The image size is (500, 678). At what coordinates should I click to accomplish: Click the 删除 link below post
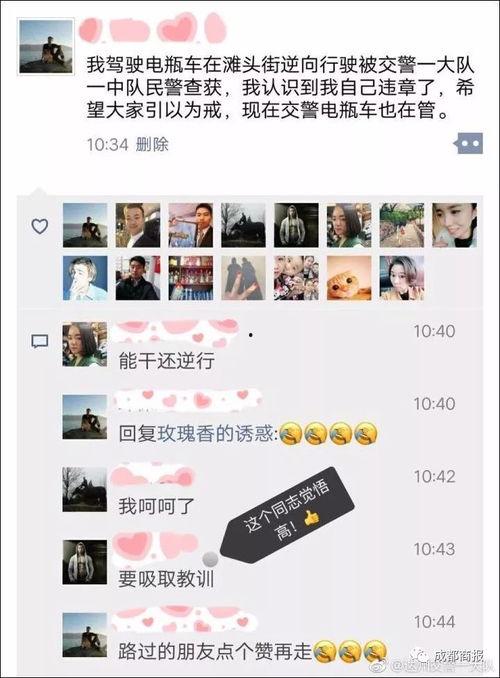pyautogui.click(x=152, y=144)
